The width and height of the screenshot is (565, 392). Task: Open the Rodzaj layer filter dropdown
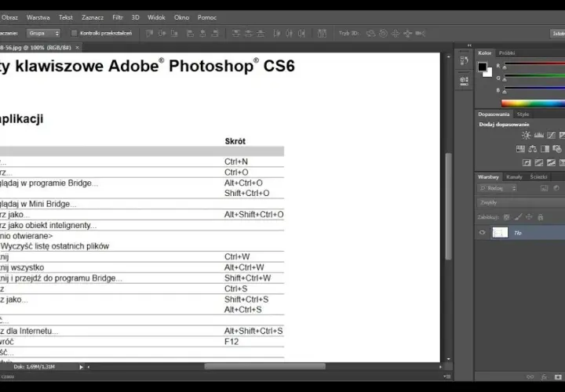(x=498, y=188)
